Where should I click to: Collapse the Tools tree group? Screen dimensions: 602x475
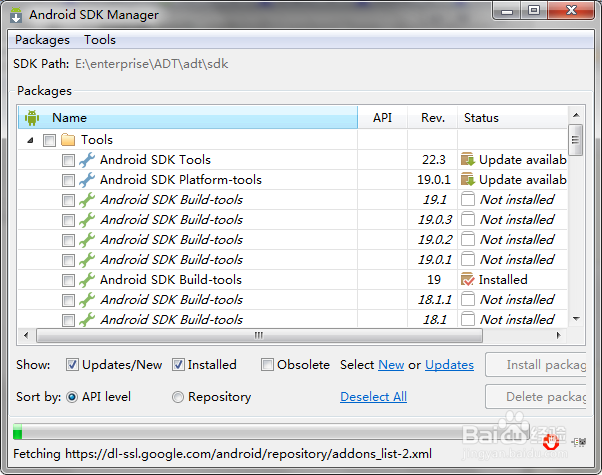pyautogui.click(x=30, y=140)
